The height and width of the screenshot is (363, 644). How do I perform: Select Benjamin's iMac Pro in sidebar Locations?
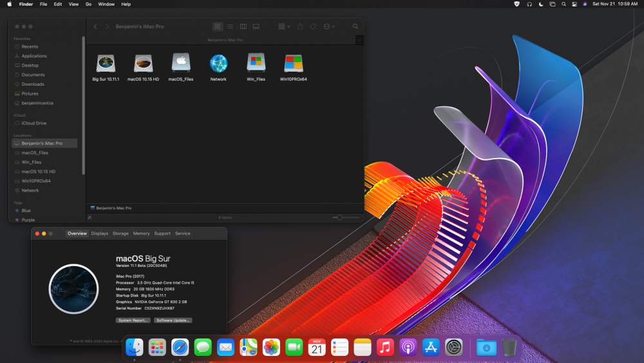pyautogui.click(x=44, y=143)
